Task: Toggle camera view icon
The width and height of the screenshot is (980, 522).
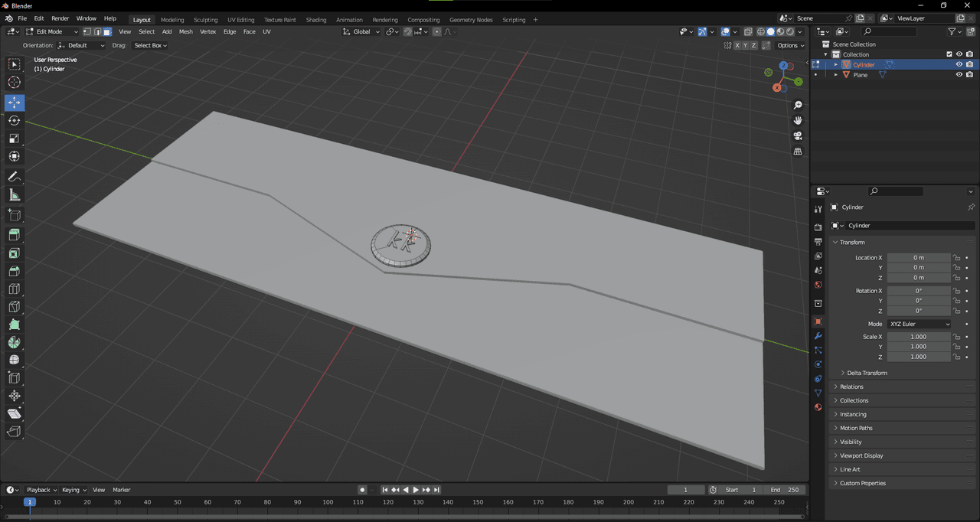Action: (798, 135)
